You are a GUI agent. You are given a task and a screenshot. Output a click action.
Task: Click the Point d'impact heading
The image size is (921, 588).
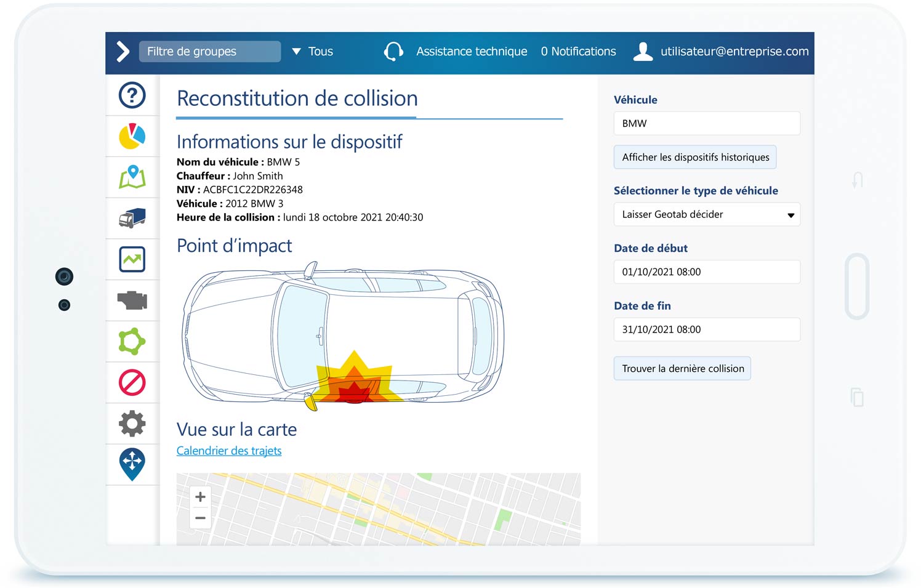pyautogui.click(x=234, y=246)
